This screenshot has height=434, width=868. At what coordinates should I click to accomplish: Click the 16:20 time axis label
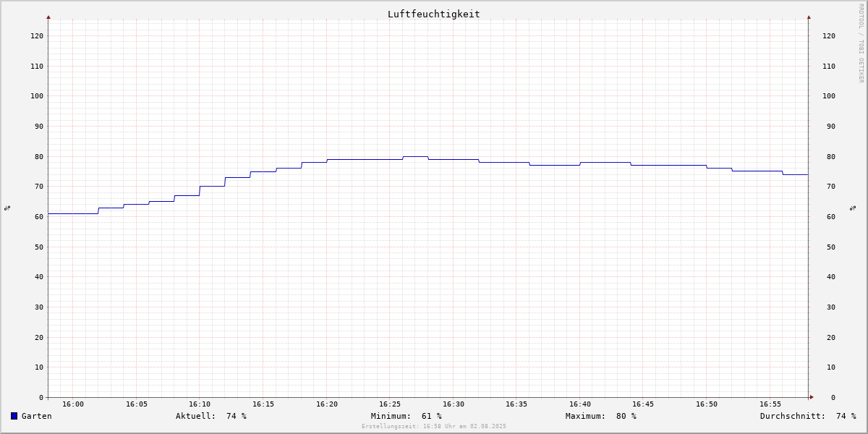click(327, 404)
